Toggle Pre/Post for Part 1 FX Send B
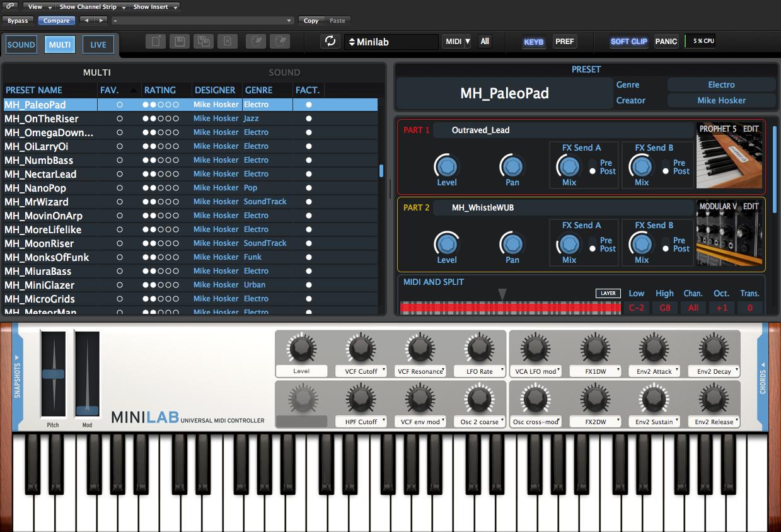This screenshot has height=532, width=781. [x=665, y=167]
